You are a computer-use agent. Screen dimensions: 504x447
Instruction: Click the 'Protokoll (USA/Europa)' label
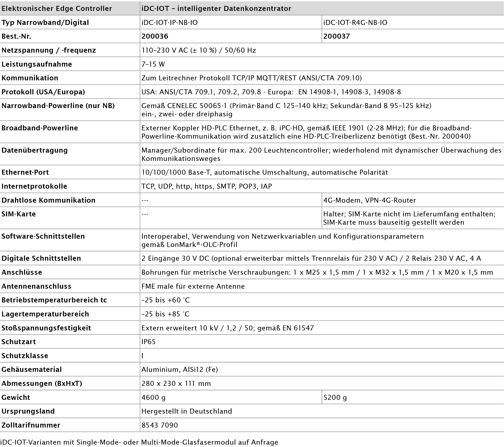[x=43, y=92]
